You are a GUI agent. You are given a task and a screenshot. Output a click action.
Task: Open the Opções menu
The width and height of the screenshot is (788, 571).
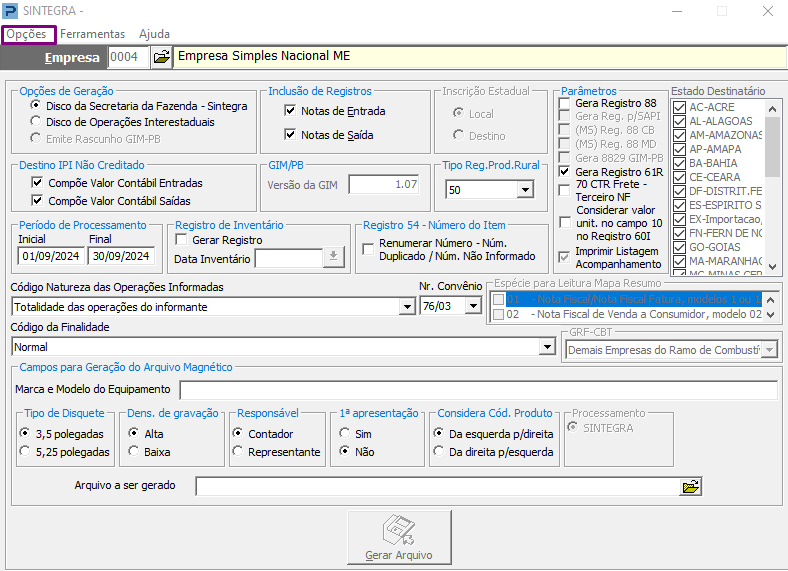point(27,34)
